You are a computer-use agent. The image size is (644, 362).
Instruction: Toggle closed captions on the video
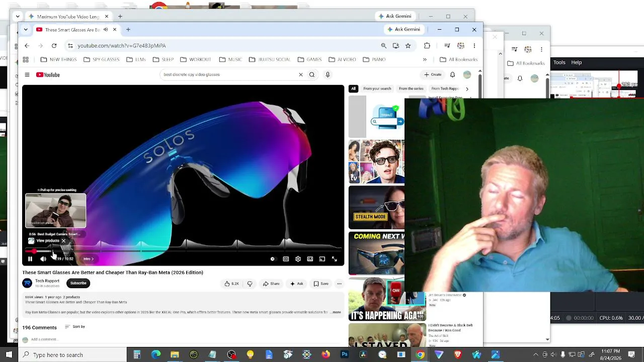click(x=286, y=259)
